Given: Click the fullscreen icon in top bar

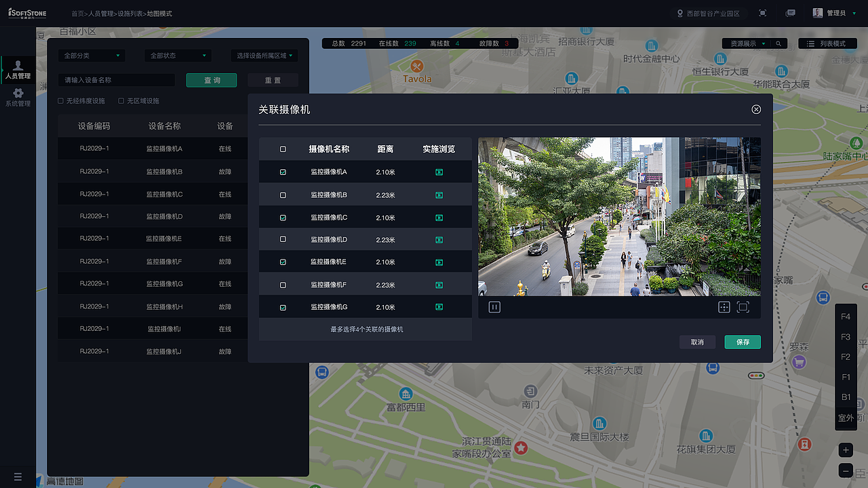Looking at the screenshot, I should coord(763,14).
